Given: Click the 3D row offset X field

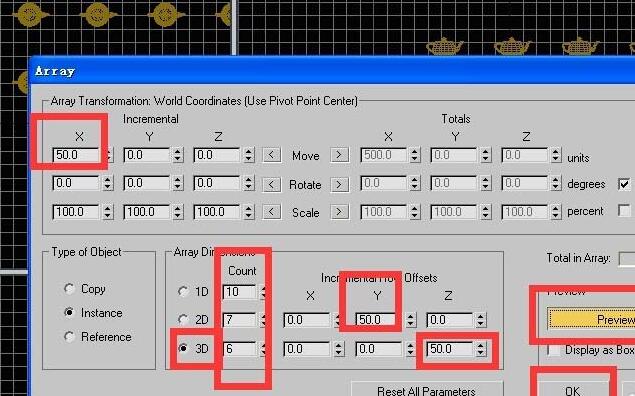Looking at the screenshot, I should [x=307, y=349].
